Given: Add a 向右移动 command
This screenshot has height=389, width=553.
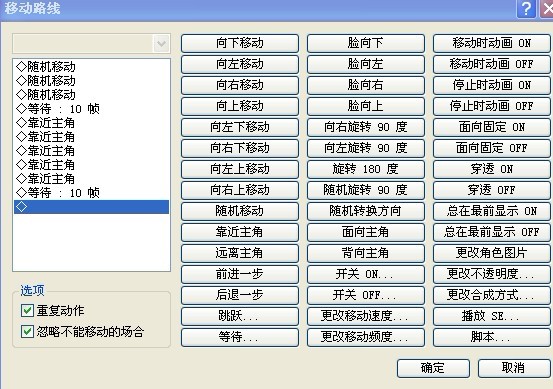Looking at the screenshot, I should pos(240,85).
